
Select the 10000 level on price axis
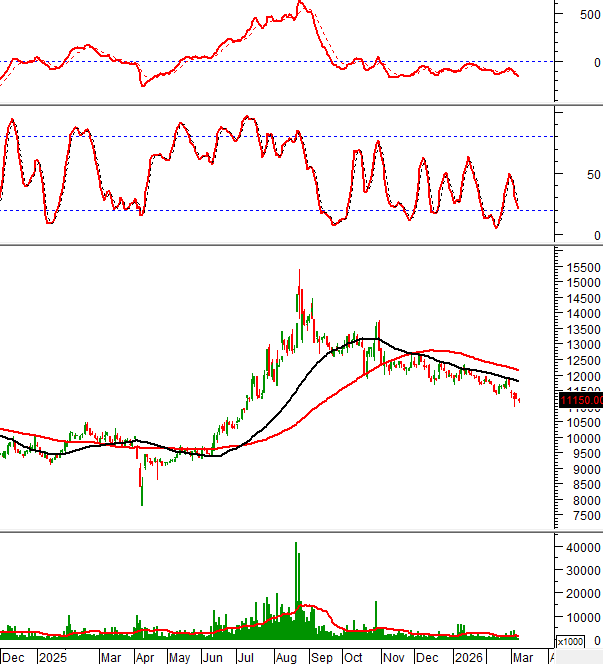(580, 438)
